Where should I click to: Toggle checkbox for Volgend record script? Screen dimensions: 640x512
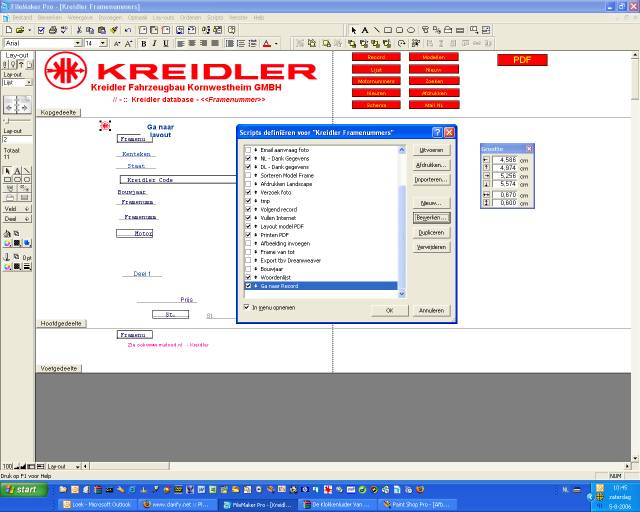(248, 209)
